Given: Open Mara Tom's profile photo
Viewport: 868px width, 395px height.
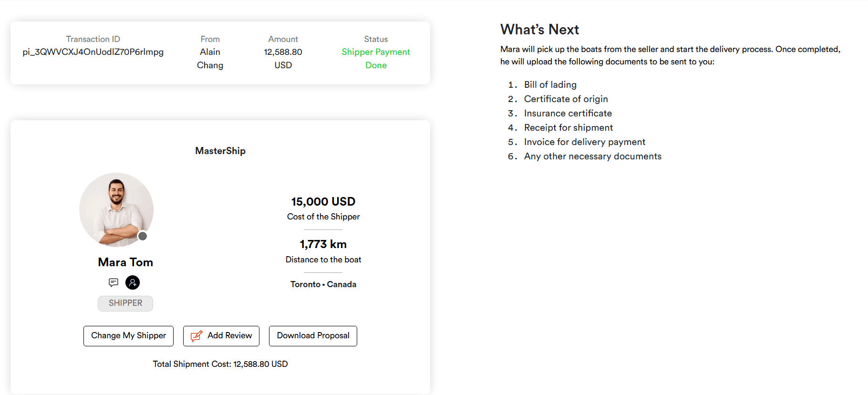Looking at the screenshot, I should (x=116, y=209).
